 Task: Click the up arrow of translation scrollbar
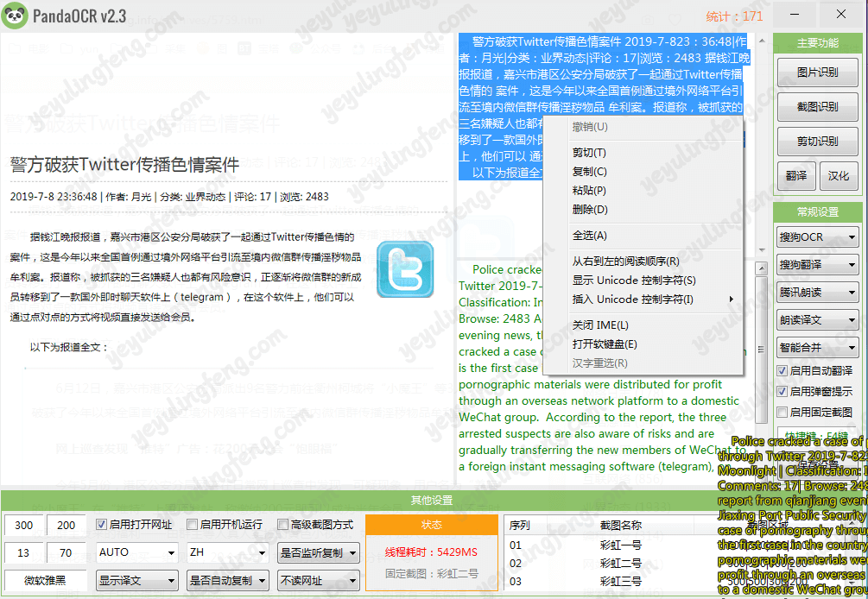pyautogui.click(x=762, y=268)
